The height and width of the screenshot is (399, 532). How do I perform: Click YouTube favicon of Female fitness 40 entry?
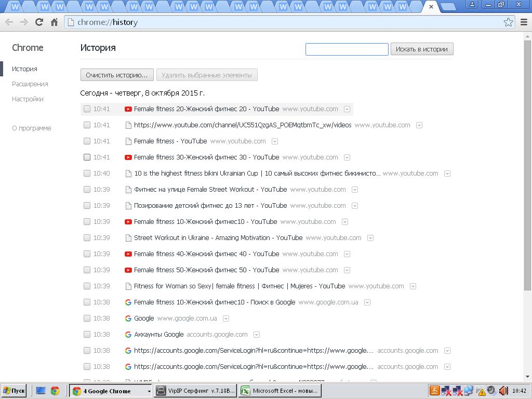128,254
